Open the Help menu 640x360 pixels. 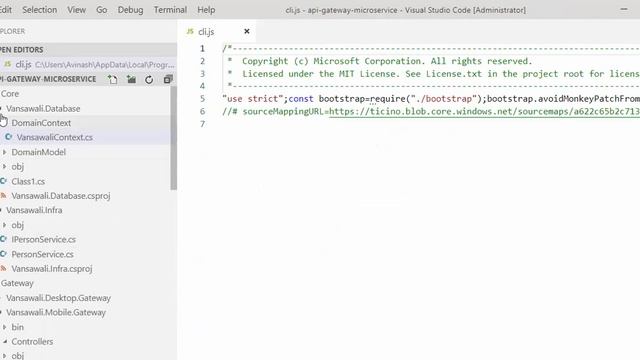(206, 10)
